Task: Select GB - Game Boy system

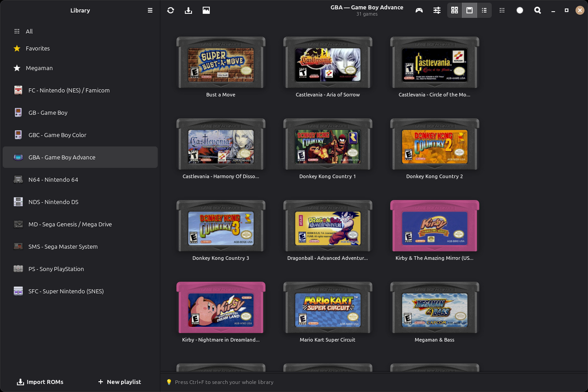Action: coord(80,113)
